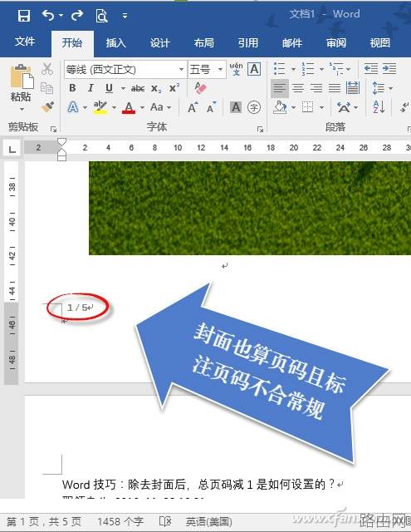Viewport: 411px width, 532px height.
Task: Open Change Case Aa menu
Action: tap(160, 107)
